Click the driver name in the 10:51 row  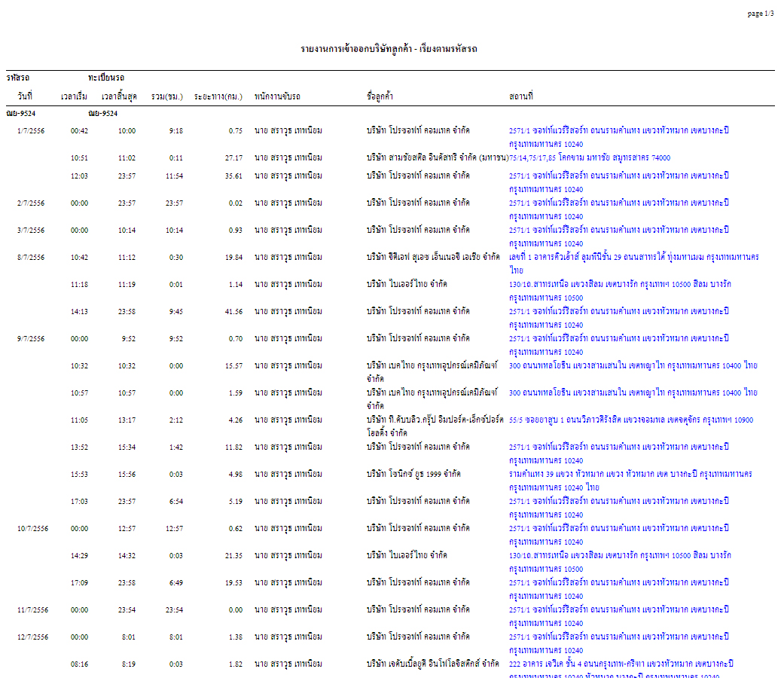point(288,158)
